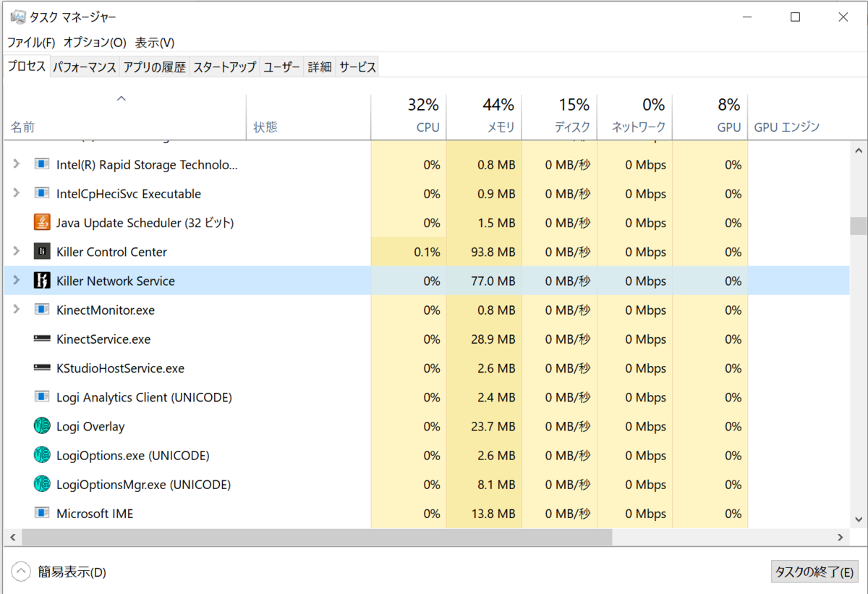
Task: Click the Microsoft IME icon
Action: click(41, 513)
